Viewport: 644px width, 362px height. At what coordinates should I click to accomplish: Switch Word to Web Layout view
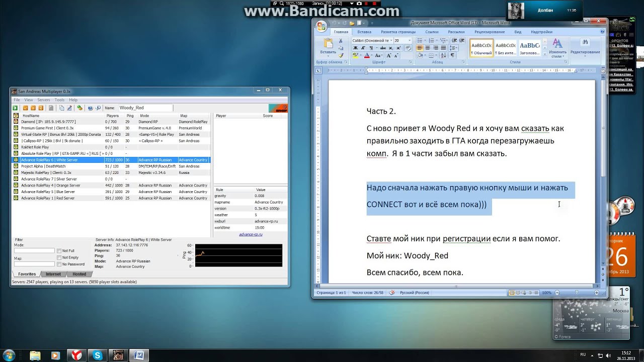click(x=524, y=293)
